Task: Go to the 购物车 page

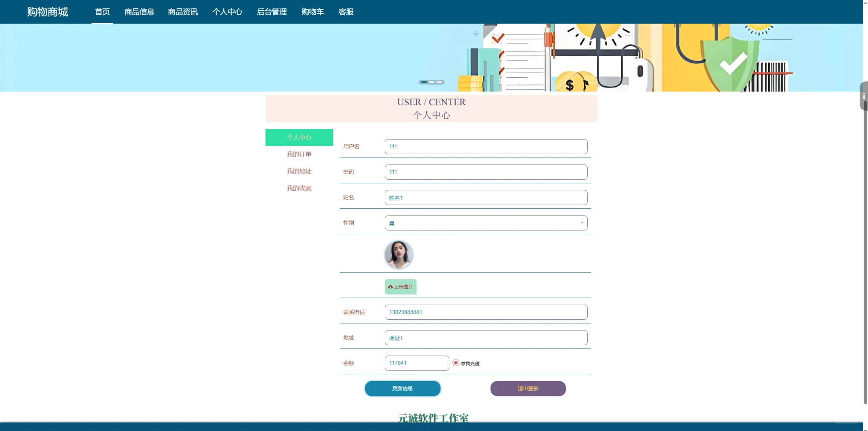Action: pyautogui.click(x=313, y=12)
